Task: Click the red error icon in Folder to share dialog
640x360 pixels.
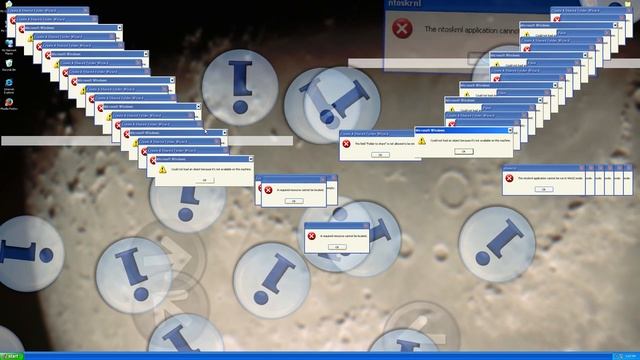Action: (346, 144)
